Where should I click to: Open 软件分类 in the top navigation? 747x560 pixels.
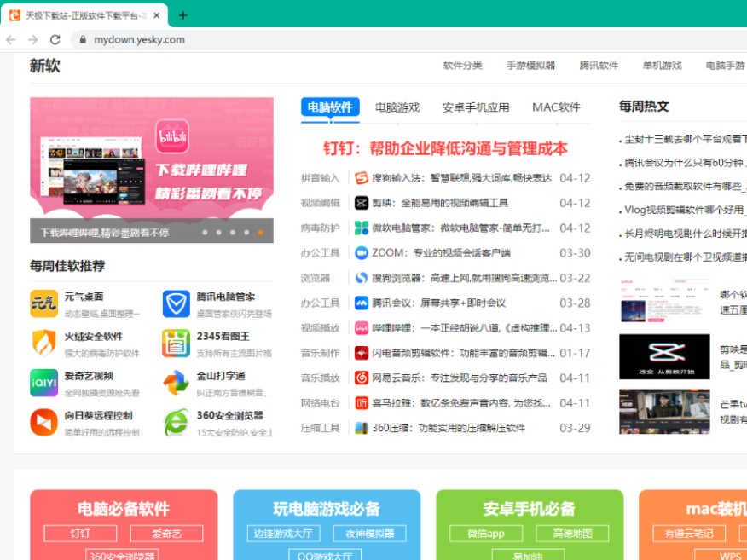coord(462,66)
